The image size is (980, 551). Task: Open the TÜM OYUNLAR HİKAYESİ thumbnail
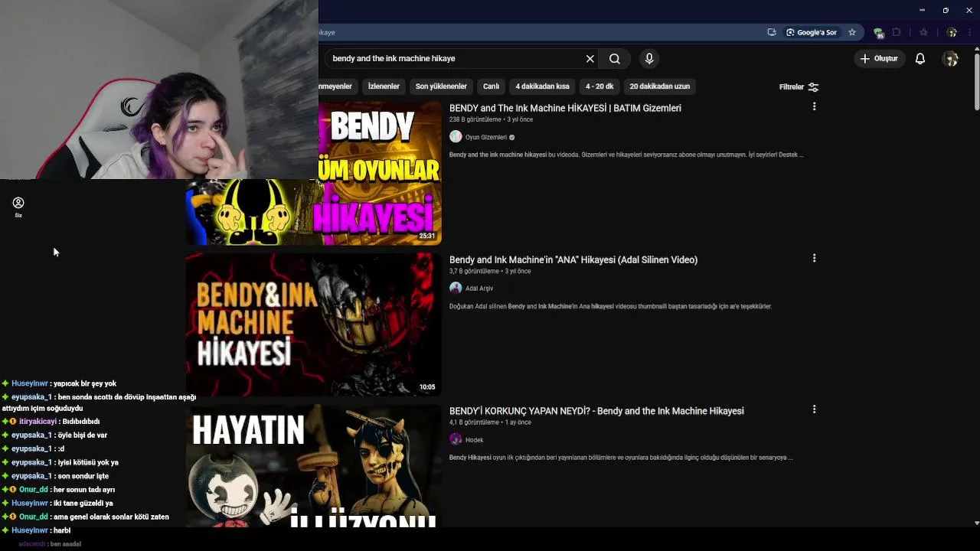(313, 173)
